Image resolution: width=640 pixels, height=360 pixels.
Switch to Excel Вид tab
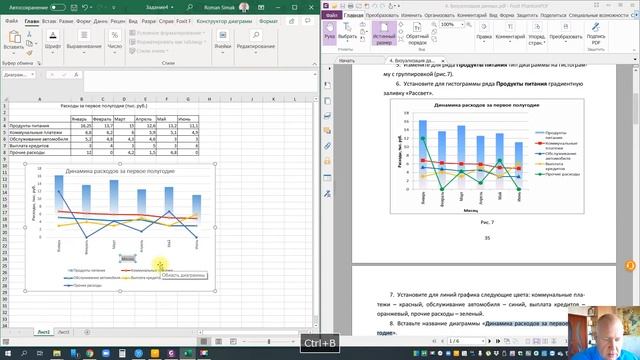pos(133,21)
